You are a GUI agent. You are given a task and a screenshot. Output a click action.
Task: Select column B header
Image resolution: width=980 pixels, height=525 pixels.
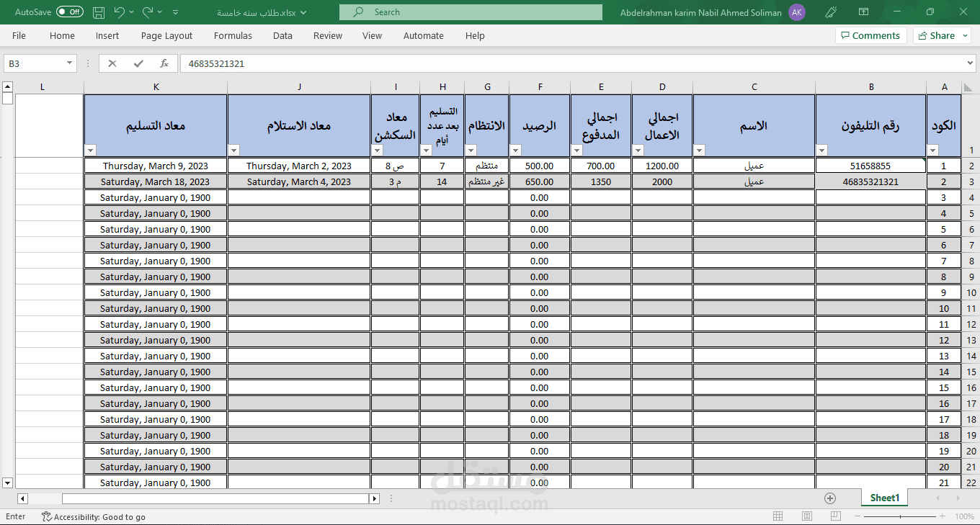click(x=871, y=87)
